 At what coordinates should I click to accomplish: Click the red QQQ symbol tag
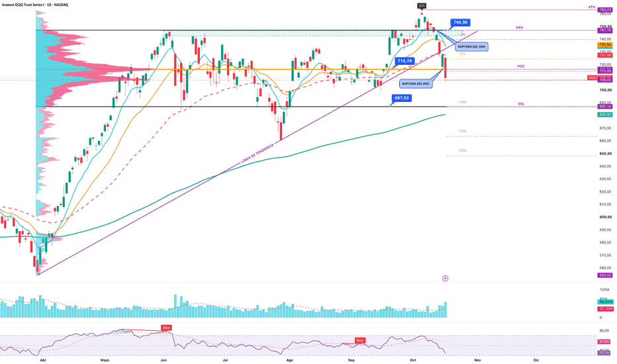pyautogui.click(x=593, y=77)
